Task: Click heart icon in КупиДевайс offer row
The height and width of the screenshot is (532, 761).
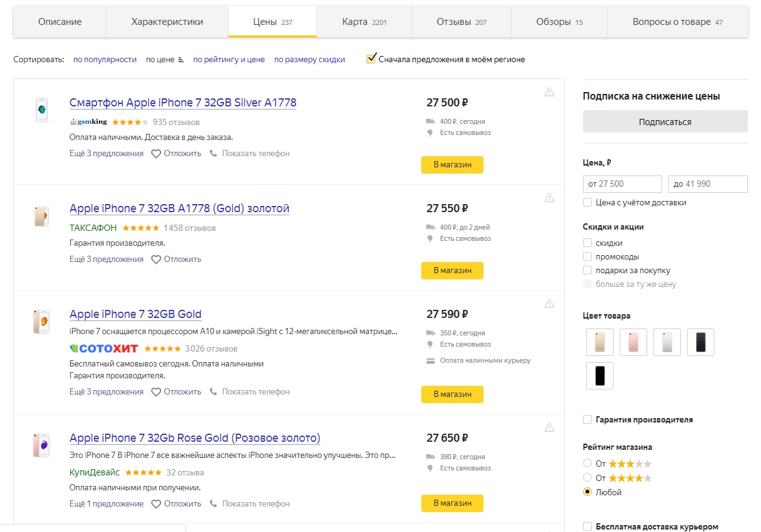Action: point(156,504)
